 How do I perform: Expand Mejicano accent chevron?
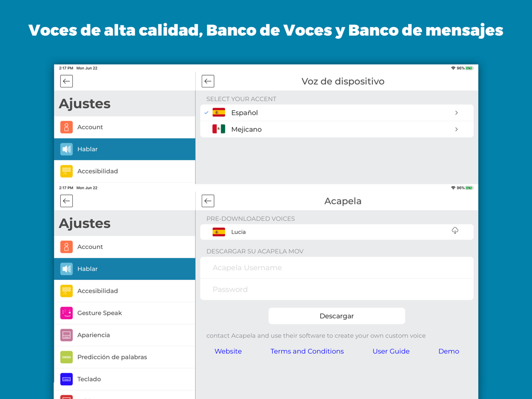coord(456,129)
